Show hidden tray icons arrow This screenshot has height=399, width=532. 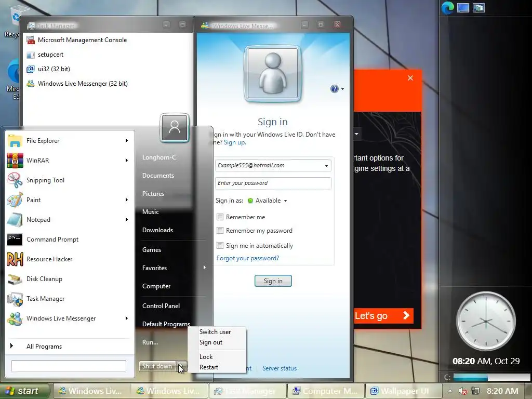click(450, 391)
